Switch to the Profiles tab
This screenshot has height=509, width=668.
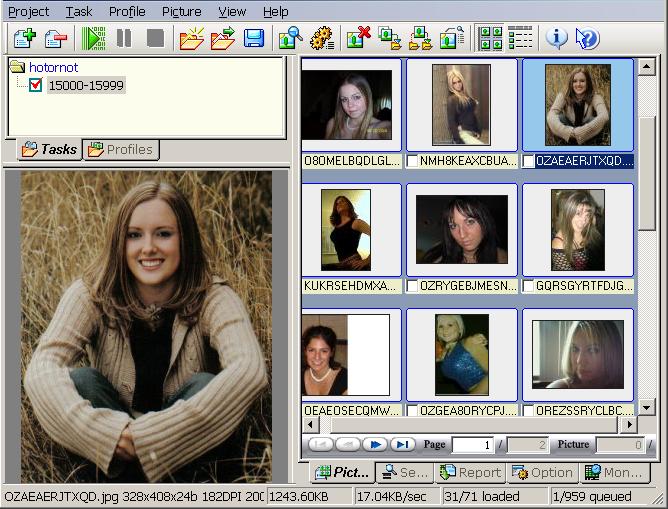pyautogui.click(x=121, y=150)
